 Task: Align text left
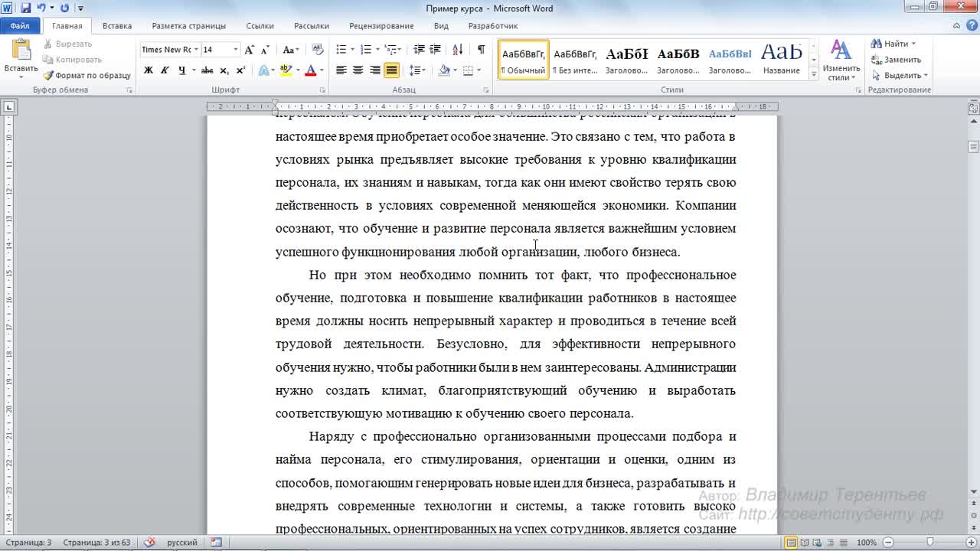pyautogui.click(x=341, y=70)
